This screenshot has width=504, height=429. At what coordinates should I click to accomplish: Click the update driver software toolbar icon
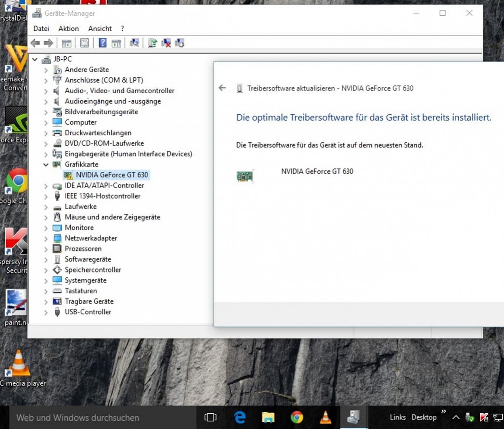tap(152, 43)
